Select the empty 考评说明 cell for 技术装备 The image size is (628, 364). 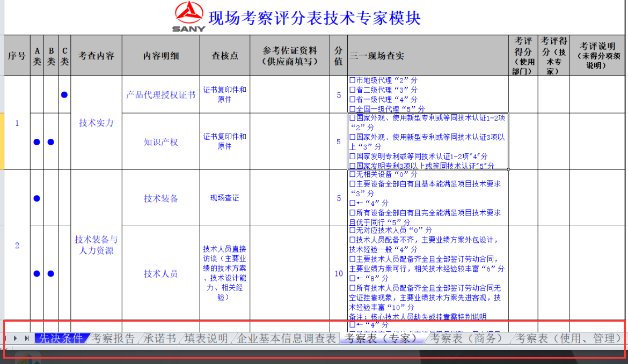(597, 198)
